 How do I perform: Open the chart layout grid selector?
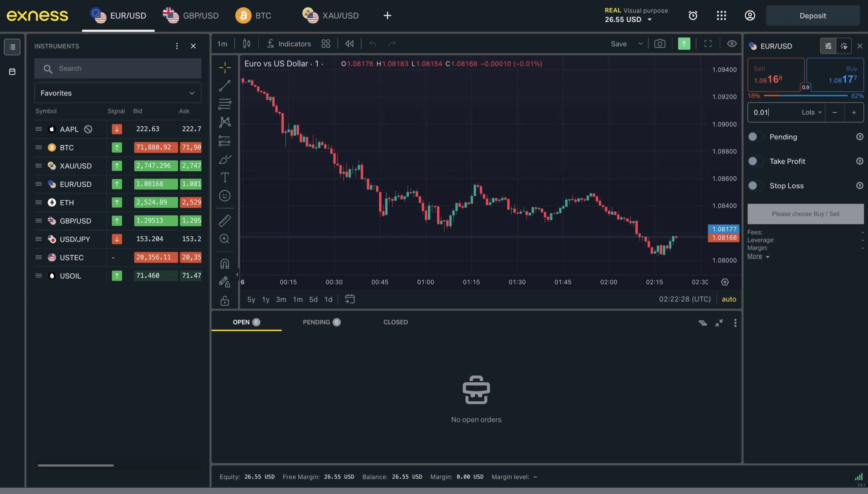(x=326, y=44)
